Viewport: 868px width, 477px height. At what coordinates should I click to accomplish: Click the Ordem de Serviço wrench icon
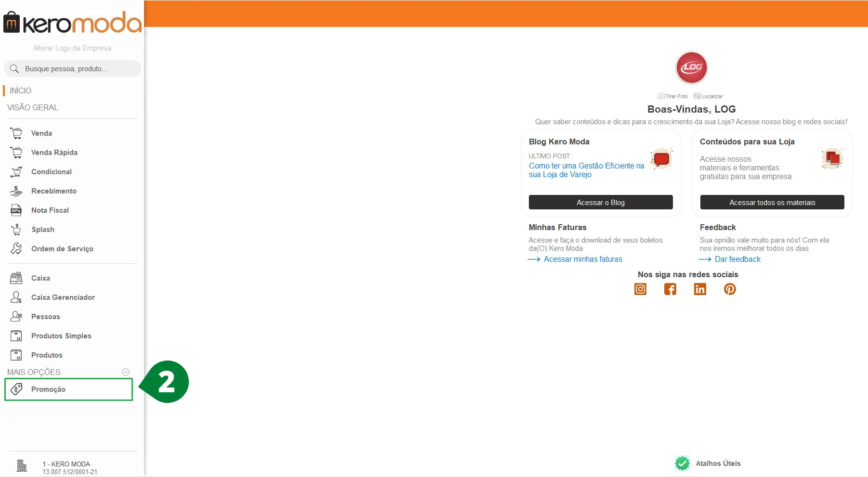(x=16, y=248)
